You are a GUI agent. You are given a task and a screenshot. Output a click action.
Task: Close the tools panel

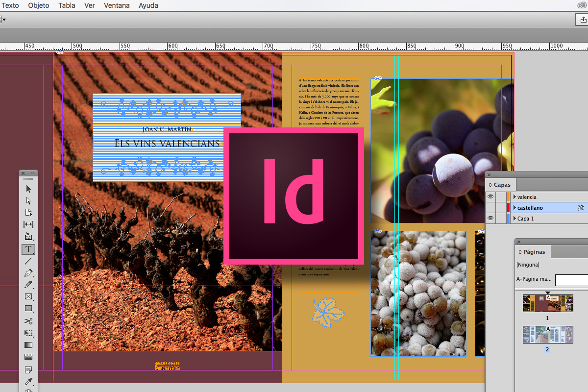[x=23, y=173]
